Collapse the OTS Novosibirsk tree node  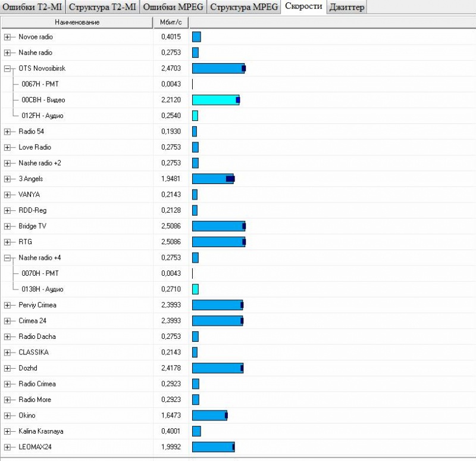pyautogui.click(x=8, y=68)
